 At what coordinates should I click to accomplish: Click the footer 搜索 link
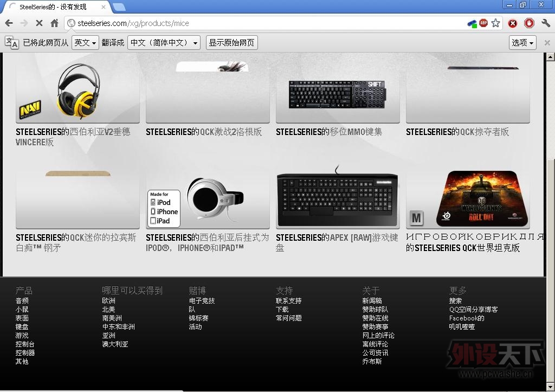455,300
